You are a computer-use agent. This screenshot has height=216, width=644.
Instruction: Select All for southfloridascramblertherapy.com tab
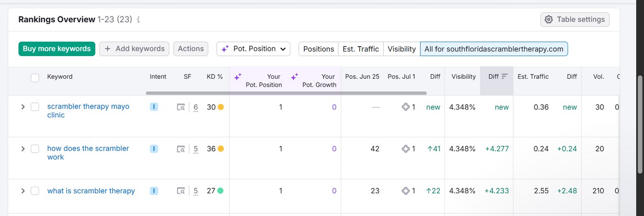[494, 49]
